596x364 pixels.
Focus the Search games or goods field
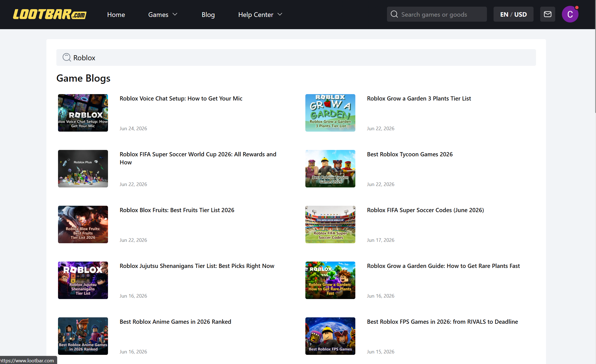[x=437, y=14]
